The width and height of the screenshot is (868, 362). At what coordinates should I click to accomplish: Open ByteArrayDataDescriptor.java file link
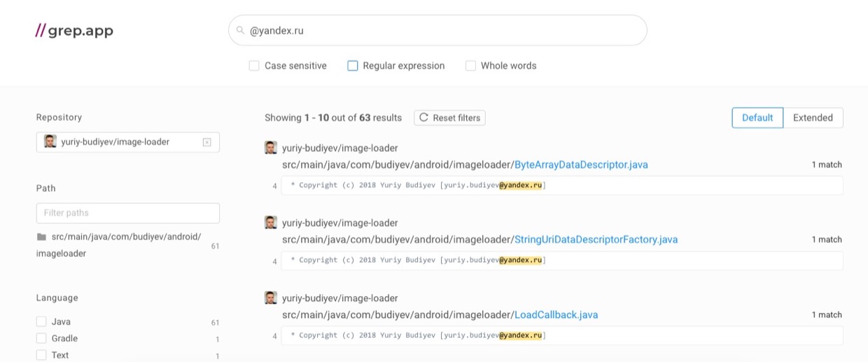point(581,165)
